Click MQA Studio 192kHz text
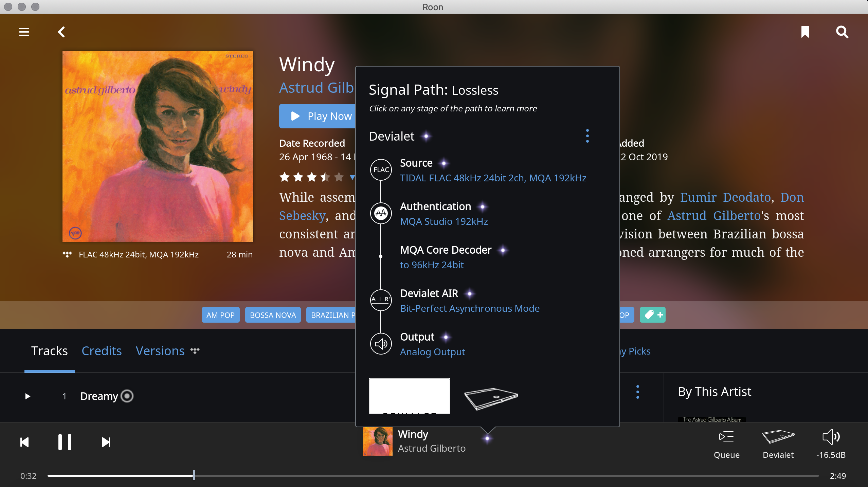The image size is (868, 487). pyautogui.click(x=444, y=221)
